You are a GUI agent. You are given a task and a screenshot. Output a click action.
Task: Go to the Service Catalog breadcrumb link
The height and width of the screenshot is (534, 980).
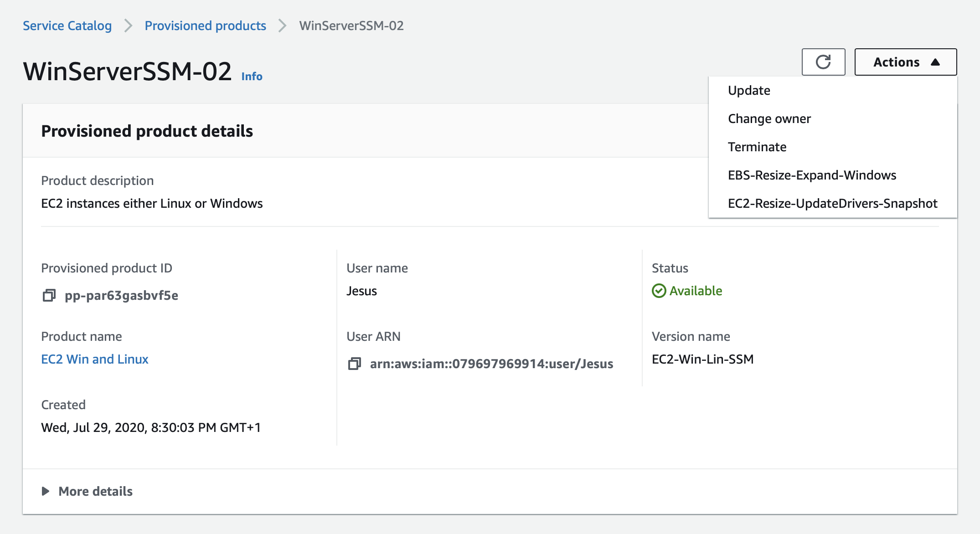point(67,26)
